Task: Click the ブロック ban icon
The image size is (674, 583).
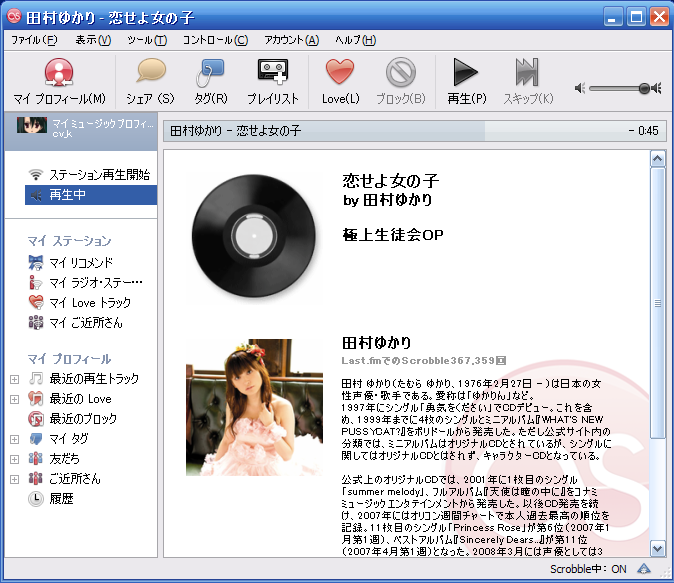Action: [401, 72]
